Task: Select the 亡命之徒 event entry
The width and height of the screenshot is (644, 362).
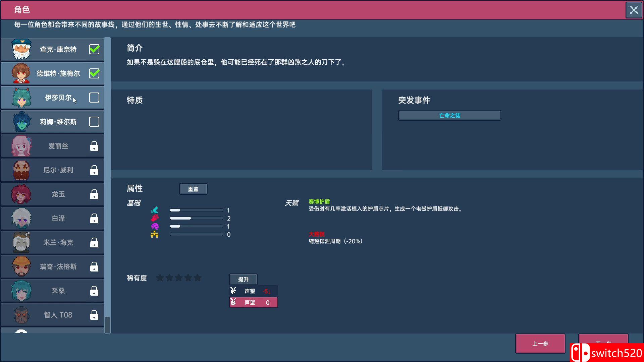Action: pos(449,115)
